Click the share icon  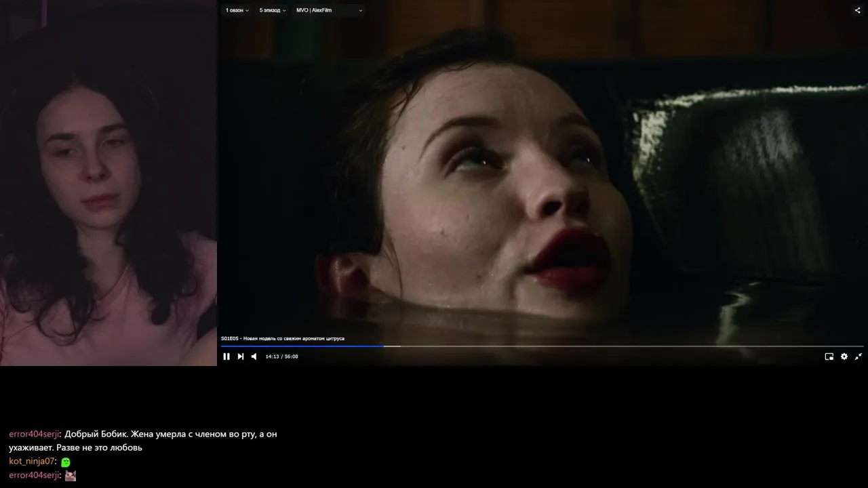coord(857,10)
